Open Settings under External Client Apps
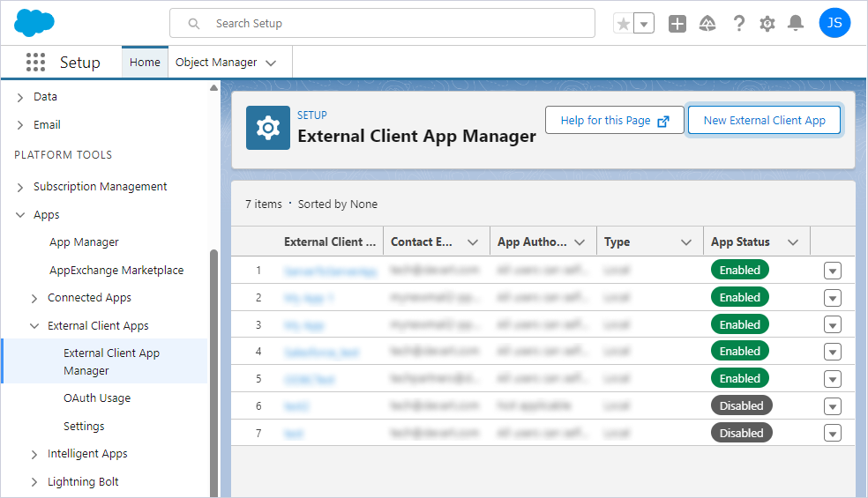 (x=84, y=426)
